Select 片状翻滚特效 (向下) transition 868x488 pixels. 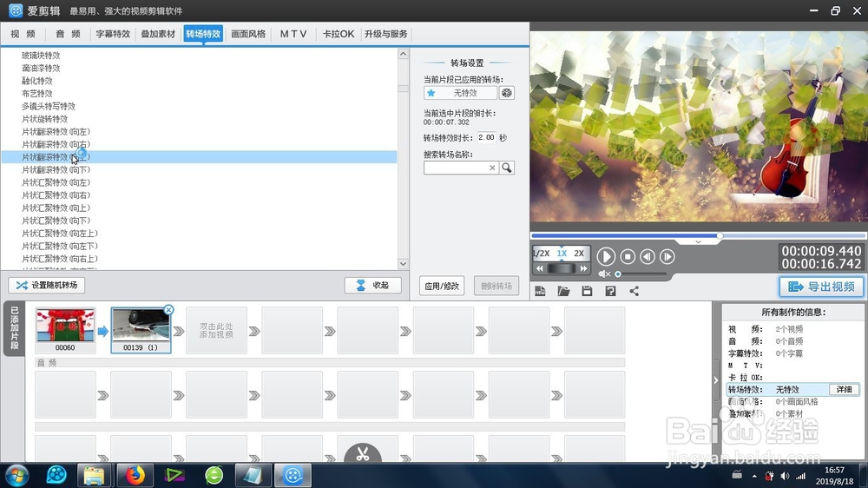[56, 170]
